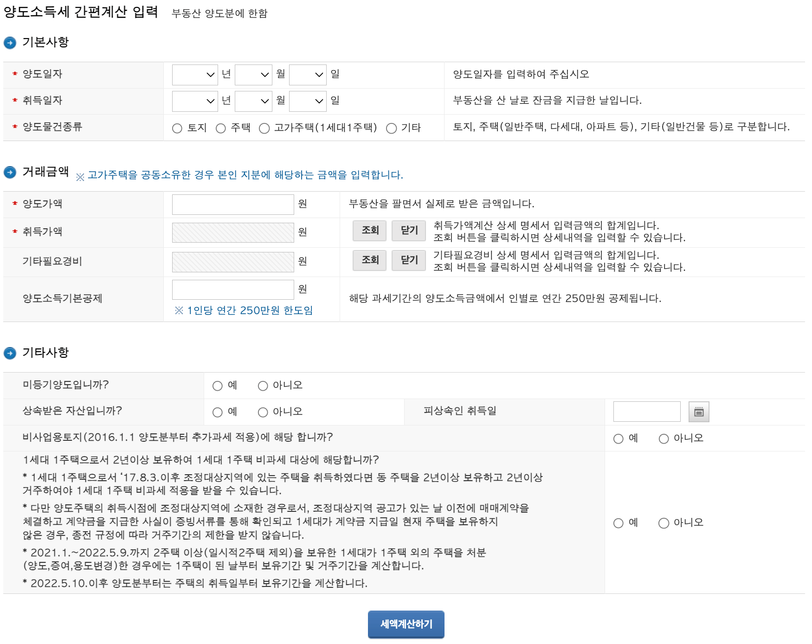Click the 양도소득기본공제 input field
Screen dimensions: 812x644
232,289
